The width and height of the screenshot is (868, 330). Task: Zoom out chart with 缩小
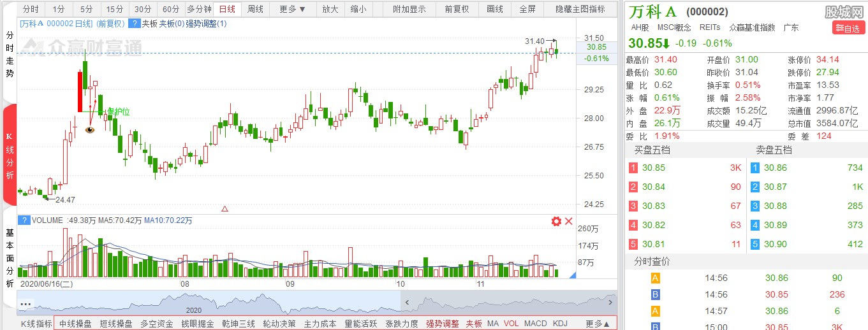tap(358, 10)
